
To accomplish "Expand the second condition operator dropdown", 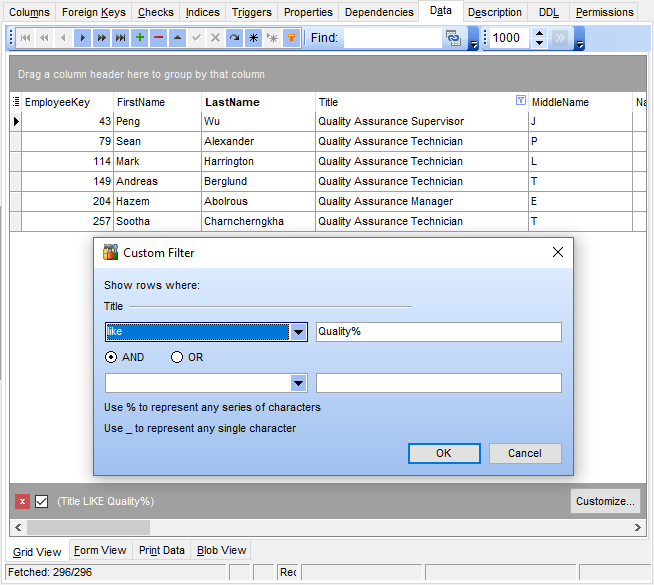I will [x=298, y=383].
